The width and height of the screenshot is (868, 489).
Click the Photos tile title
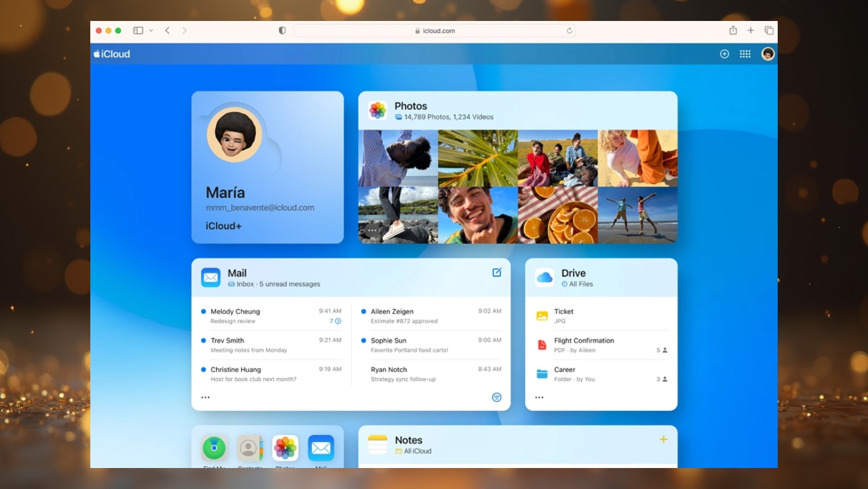411,106
